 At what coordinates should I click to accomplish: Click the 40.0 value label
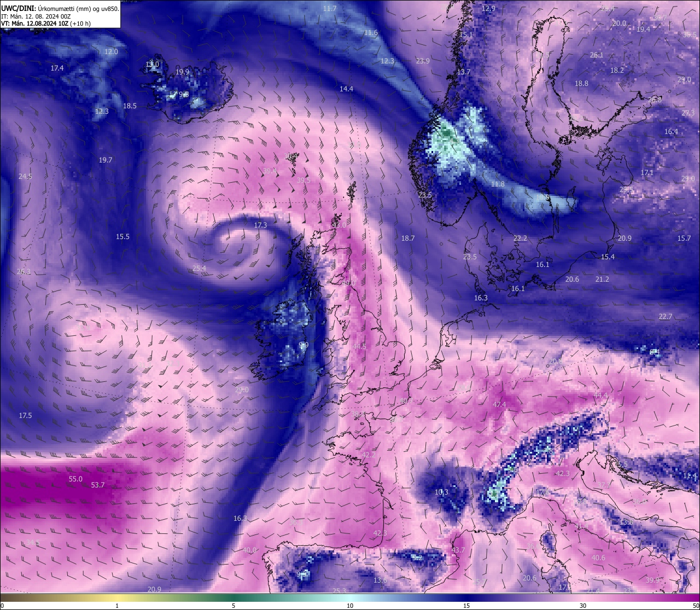(x=249, y=550)
